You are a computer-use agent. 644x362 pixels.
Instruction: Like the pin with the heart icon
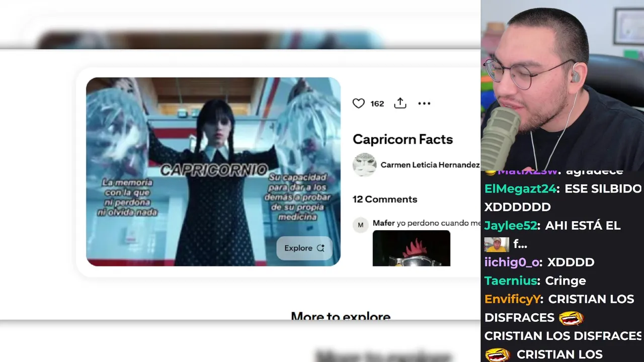point(358,104)
